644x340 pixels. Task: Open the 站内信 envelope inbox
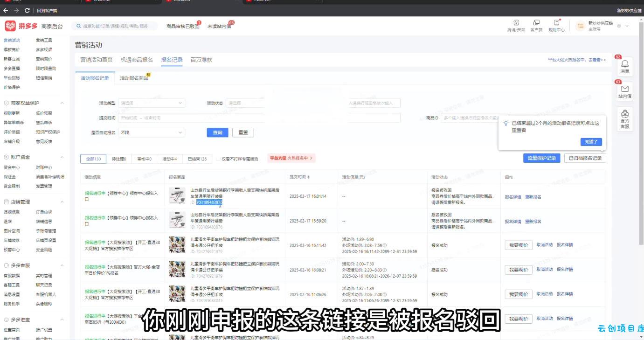coord(624,90)
